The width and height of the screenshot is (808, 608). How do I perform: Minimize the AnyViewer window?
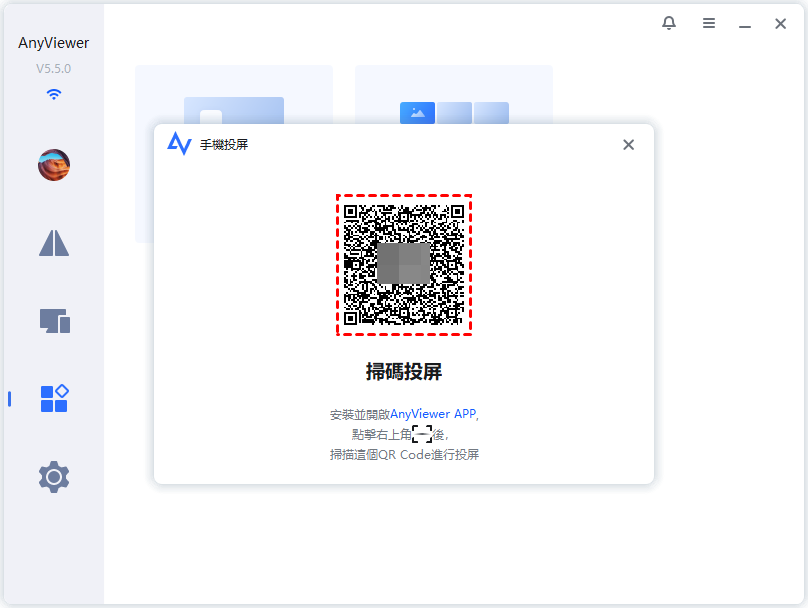[x=744, y=23]
